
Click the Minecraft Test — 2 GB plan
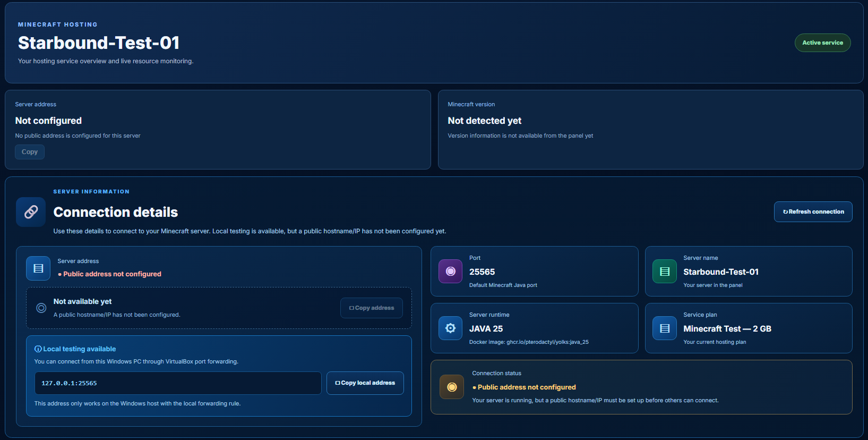pyautogui.click(x=727, y=328)
